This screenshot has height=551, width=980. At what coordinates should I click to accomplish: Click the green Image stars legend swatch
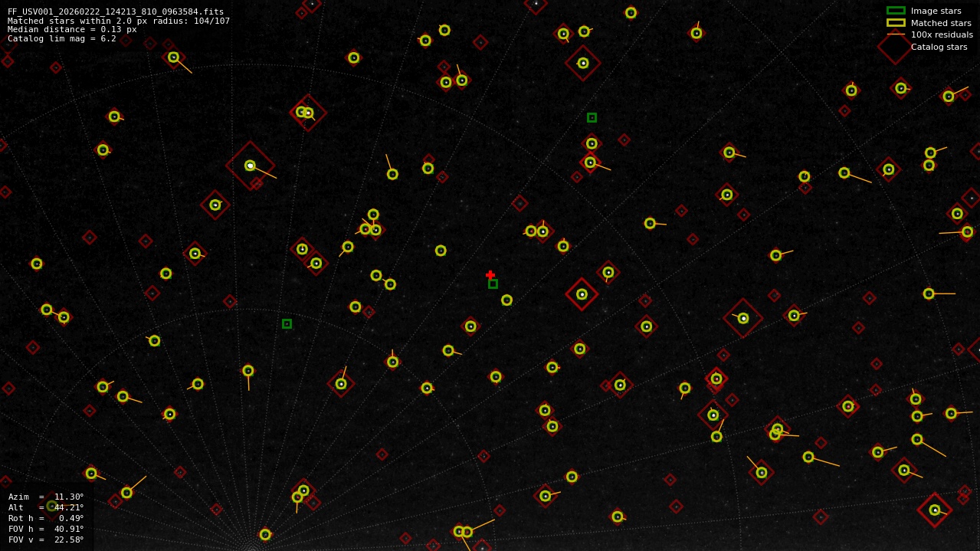896,11
